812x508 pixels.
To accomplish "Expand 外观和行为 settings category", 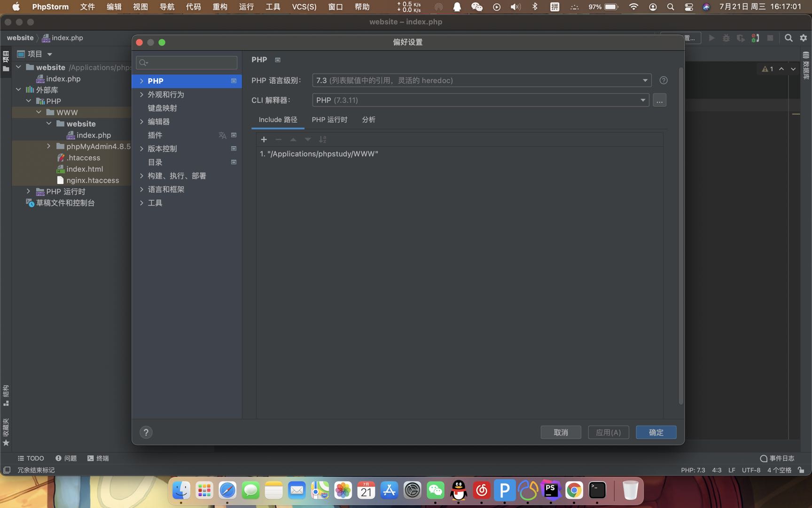I will pyautogui.click(x=141, y=95).
